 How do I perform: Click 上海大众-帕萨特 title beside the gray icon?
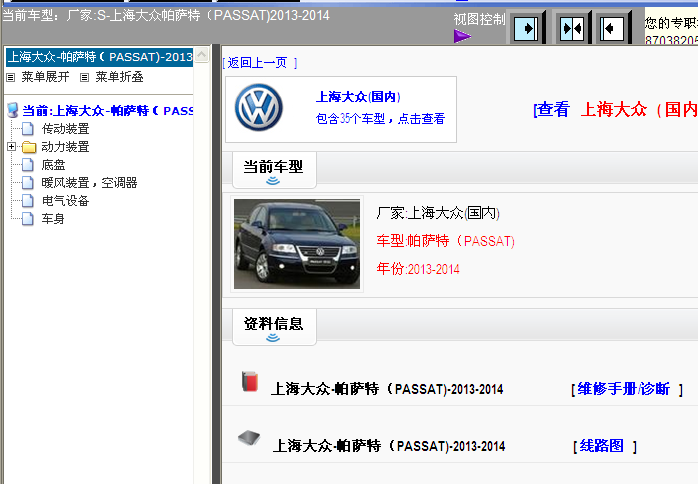(x=389, y=446)
